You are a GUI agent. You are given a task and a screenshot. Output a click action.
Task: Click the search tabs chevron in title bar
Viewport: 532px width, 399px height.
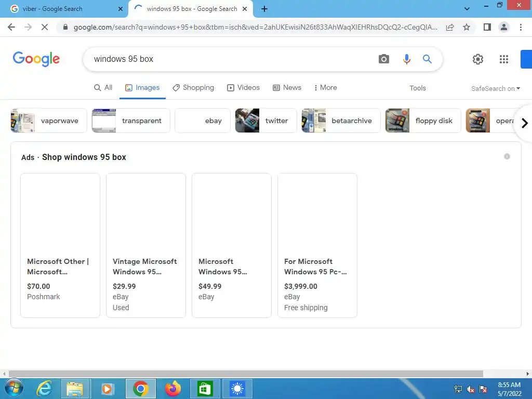click(467, 9)
